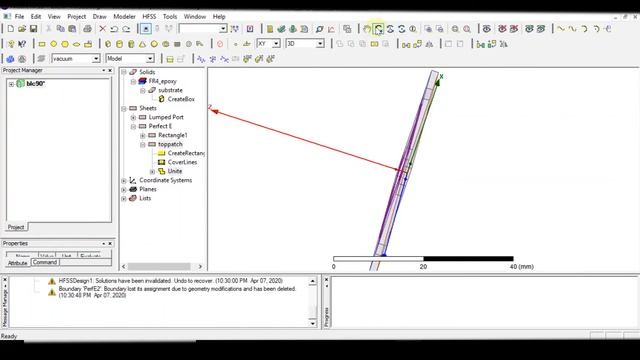Click the Zoom Out magnifier icon
Image resolution: width=640 pixels, height=360 pixels.
pos(455,29)
